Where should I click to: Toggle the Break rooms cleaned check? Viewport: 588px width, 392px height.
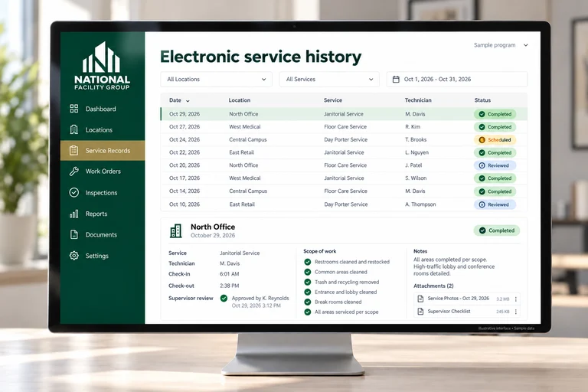[308, 302]
